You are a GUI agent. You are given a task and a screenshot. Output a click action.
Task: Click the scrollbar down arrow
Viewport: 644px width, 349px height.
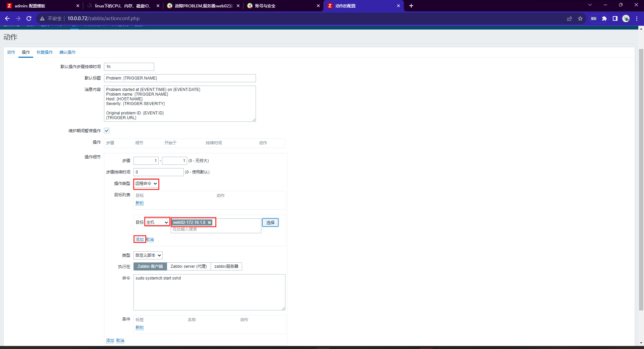641,343
